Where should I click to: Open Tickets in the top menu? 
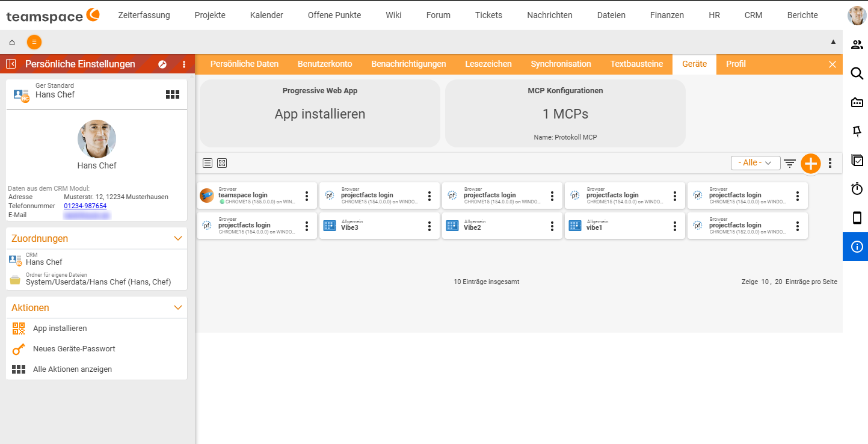(488, 15)
